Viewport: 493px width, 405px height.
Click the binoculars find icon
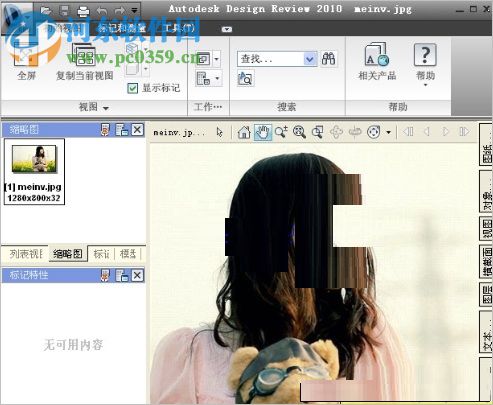coord(328,59)
